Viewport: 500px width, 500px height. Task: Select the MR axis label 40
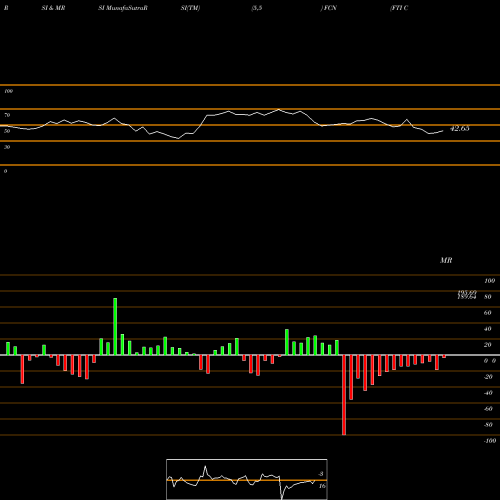[x=488, y=329]
